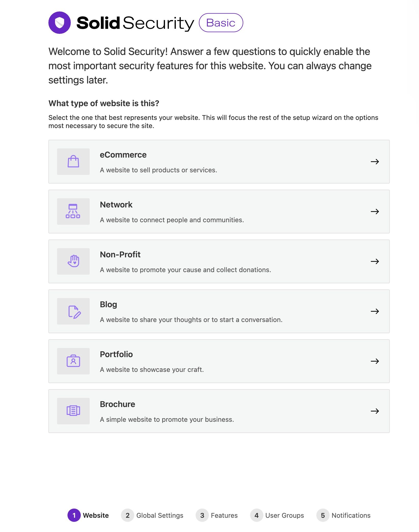Click the arrow on the Brochure card
The height and width of the screenshot is (532, 419).
375,411
